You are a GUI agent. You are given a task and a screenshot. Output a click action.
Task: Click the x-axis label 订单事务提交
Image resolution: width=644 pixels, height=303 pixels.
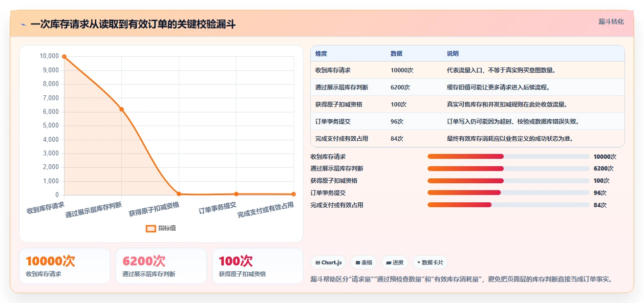217,209
